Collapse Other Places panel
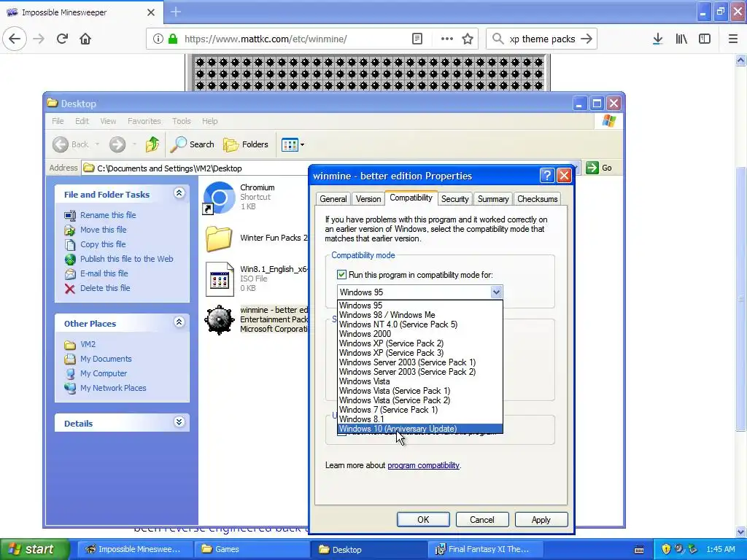 179,322
